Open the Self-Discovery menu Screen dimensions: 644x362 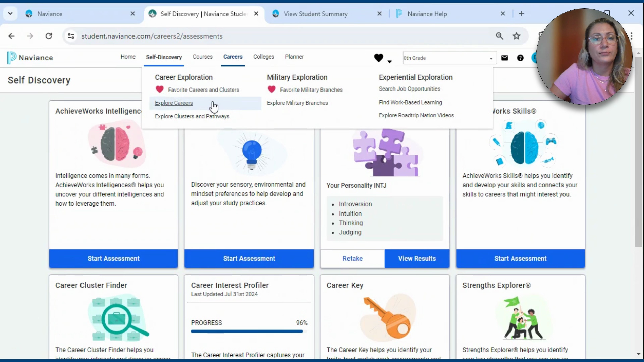[164, 57]
